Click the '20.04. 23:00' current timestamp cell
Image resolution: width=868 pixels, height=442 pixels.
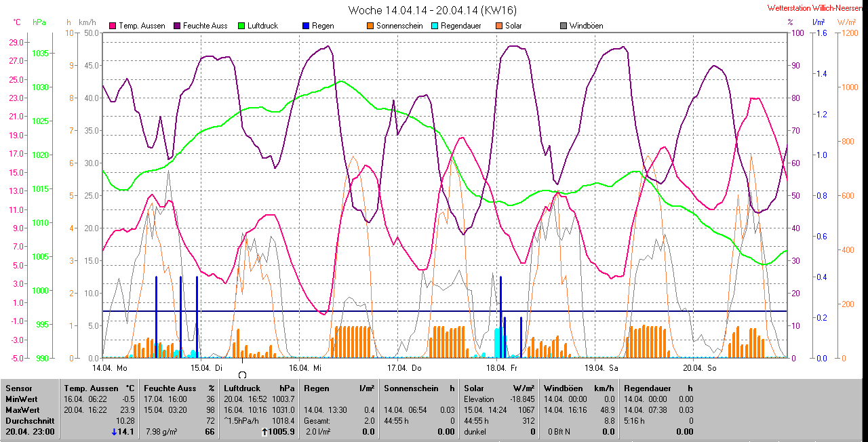pyautogui.click(x=30, y=432)
